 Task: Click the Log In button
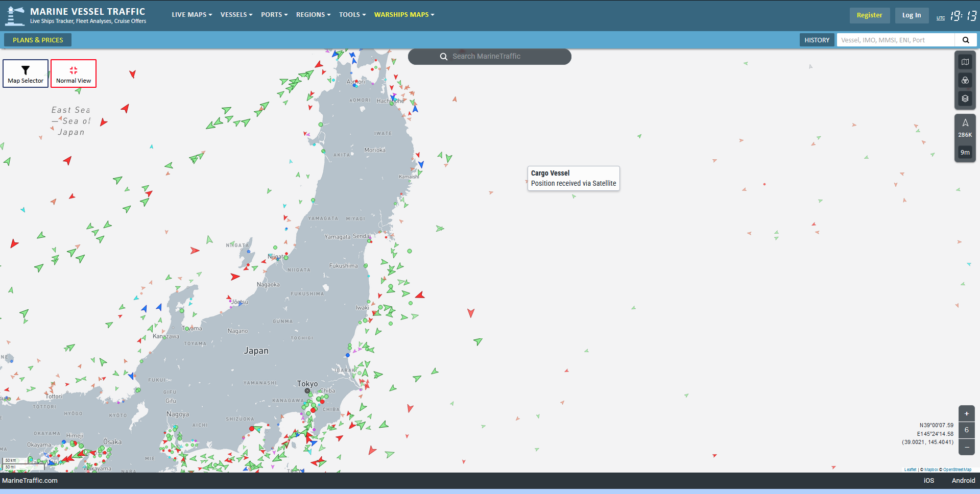click(x=911, y=15)
